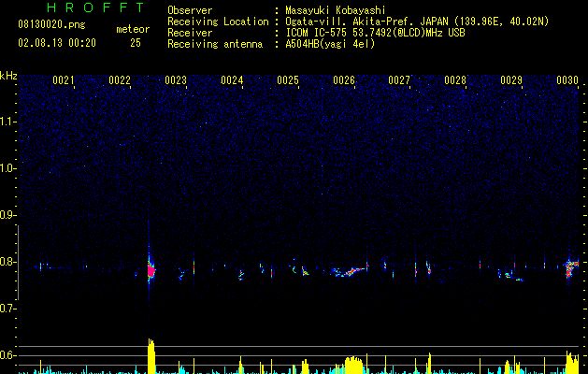Click the Observer label
This screenshot has height=374, width=588.
pos(190,10)
